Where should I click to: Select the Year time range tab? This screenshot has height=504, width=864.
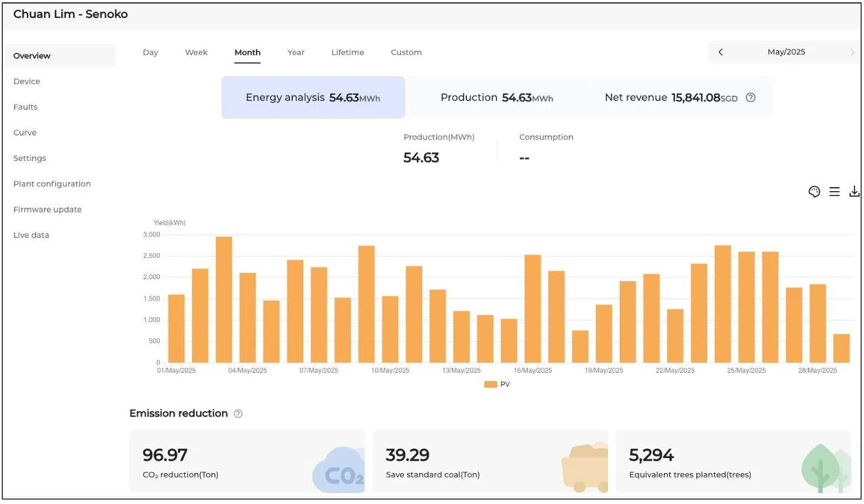tap(296, 52)
